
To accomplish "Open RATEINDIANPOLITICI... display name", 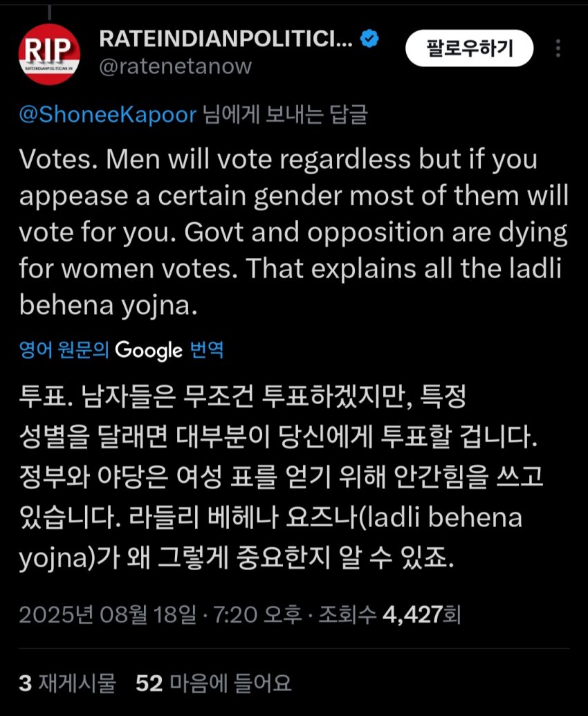I will click(x=226, y=39).
